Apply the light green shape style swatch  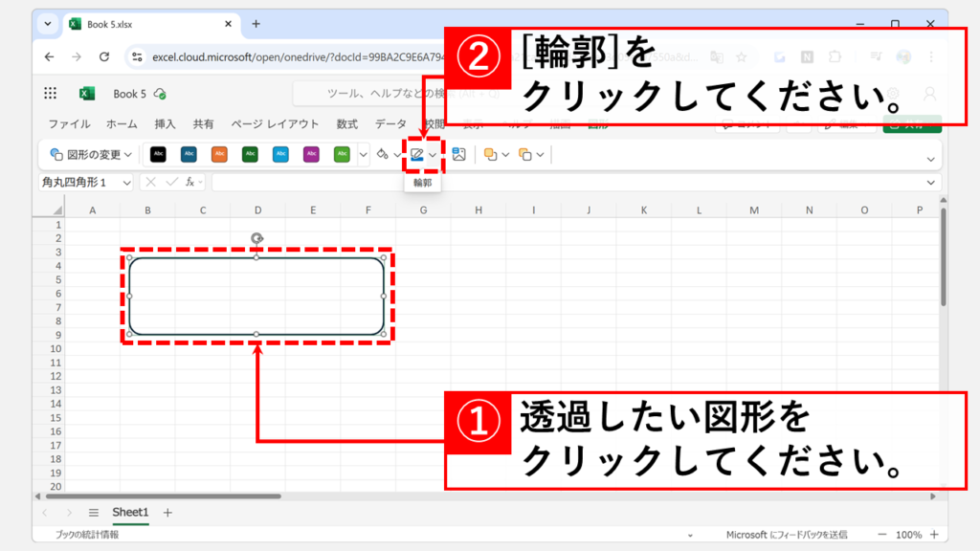(342, 154)
